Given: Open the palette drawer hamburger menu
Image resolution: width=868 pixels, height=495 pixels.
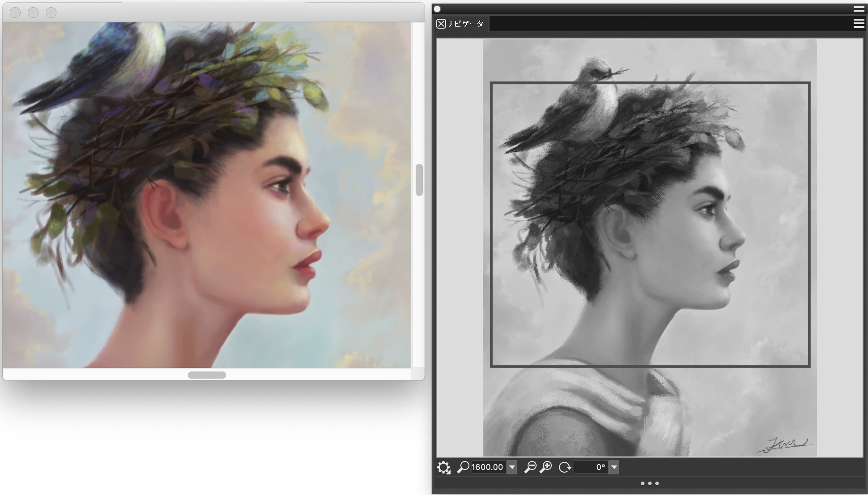Looking at the screenshot, I should coord(859,9).
